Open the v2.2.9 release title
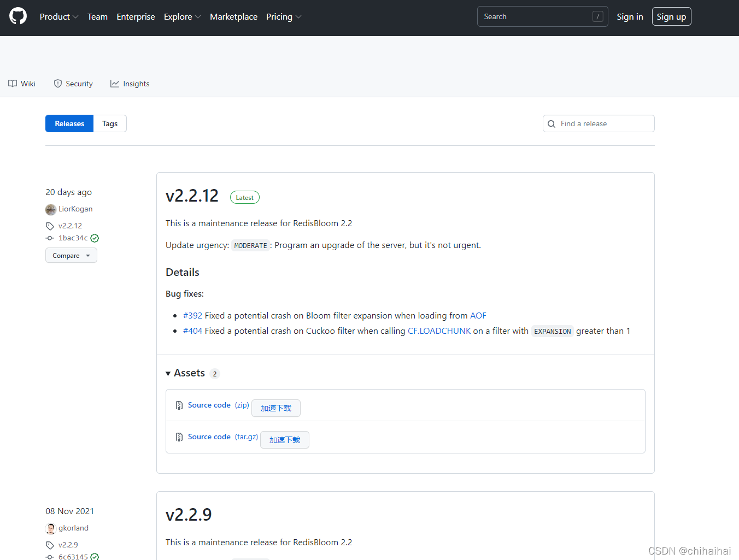Image resolution: width=739 pixels, height=560 pixels. point(189,515)
